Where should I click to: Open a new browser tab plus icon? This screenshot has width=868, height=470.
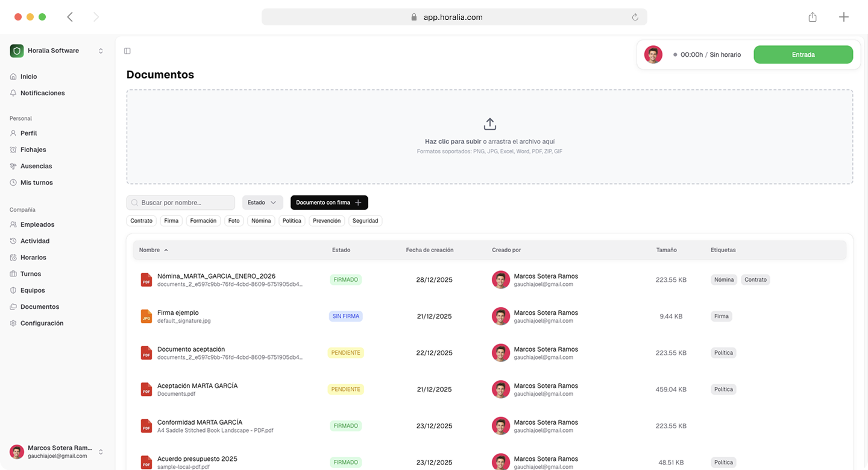pos(844,17)
